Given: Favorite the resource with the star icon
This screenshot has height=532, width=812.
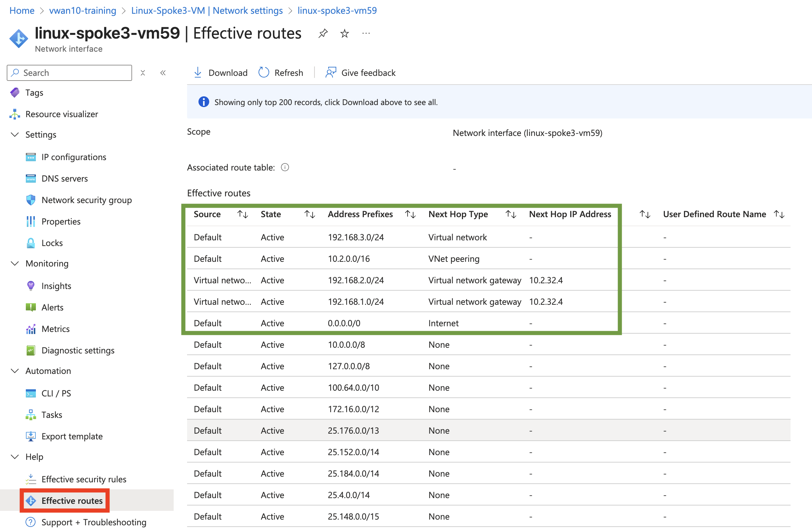Looking at the screenshot, I should tap(344, 34).
